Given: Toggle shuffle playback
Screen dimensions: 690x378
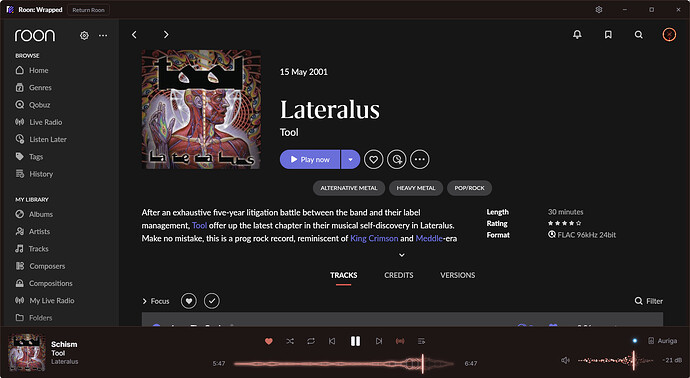Looking at the screenshot, I should click(x=290, y=341).
